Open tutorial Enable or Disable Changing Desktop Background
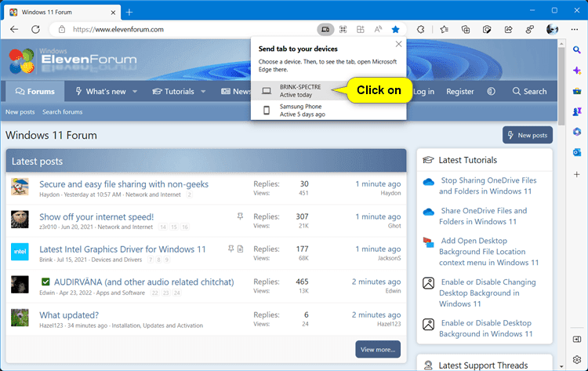The image size is (588, 371). point(487,293)
